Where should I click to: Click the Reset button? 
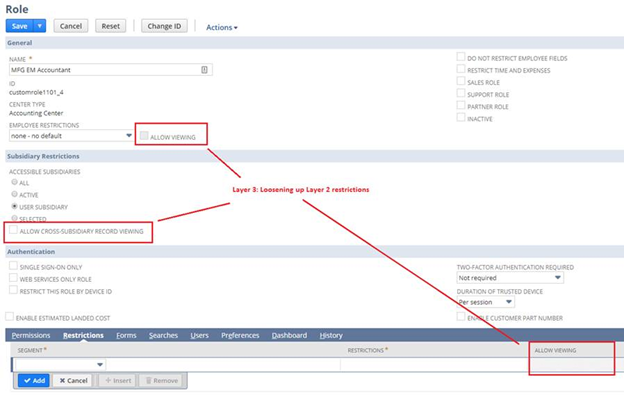[111, 26]
